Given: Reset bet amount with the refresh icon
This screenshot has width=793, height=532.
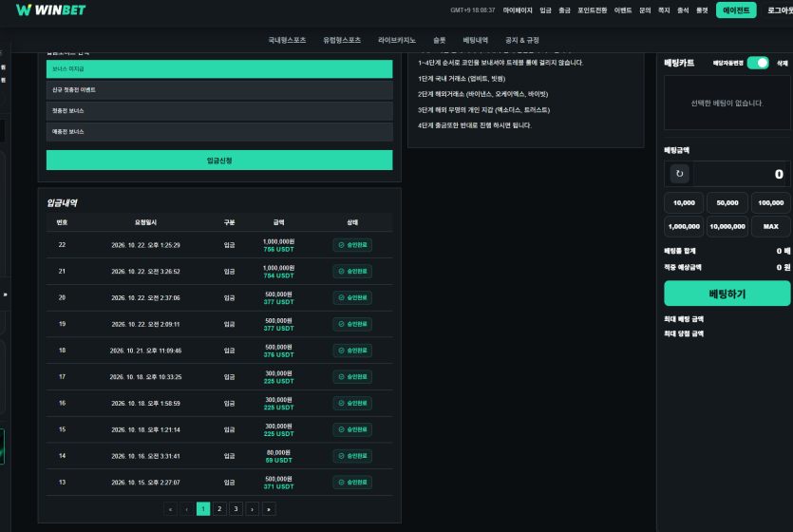Looking at the screenshot, I should (679, 174).
